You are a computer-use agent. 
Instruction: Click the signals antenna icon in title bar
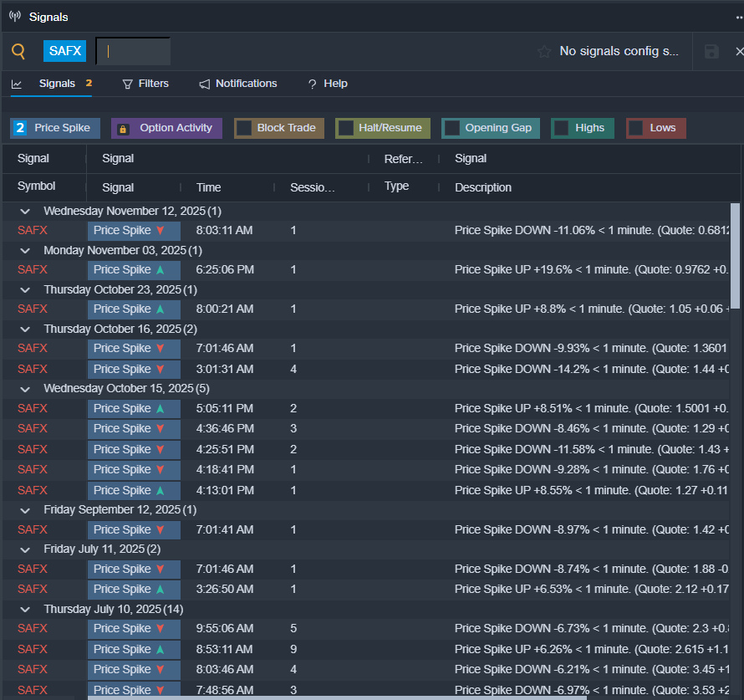pos(15,17)
